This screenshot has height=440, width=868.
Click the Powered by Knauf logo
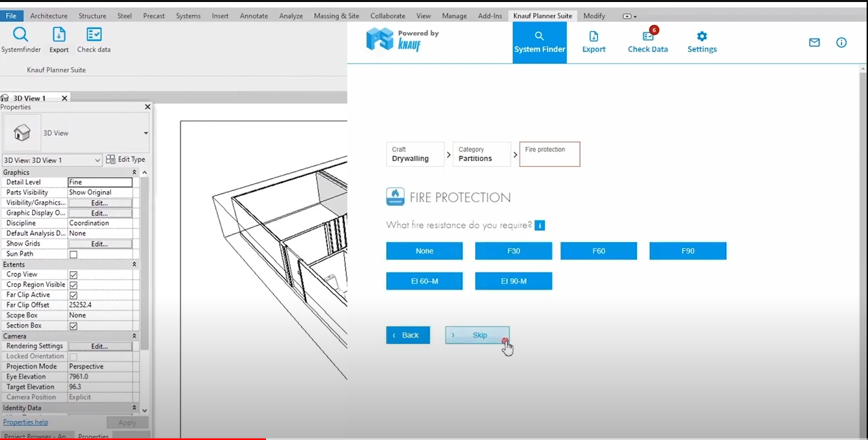[x=403, y=40]
